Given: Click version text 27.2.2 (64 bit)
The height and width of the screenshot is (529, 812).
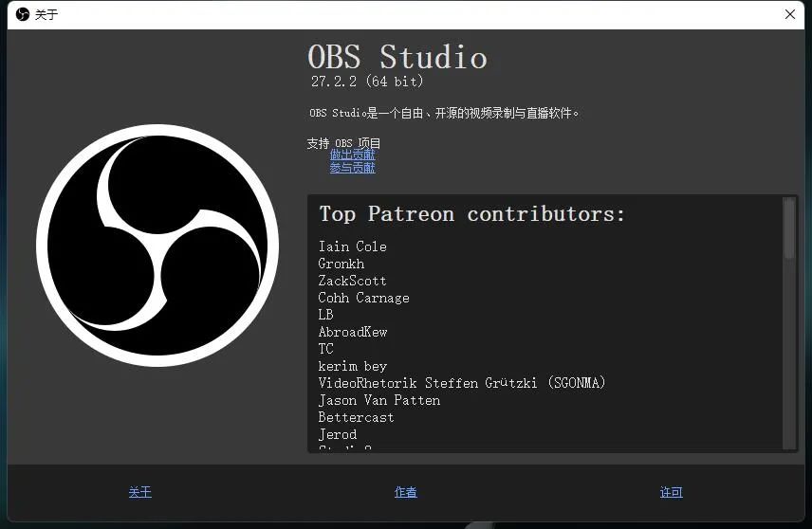Looking at the screenshot, I should (367, 82).
